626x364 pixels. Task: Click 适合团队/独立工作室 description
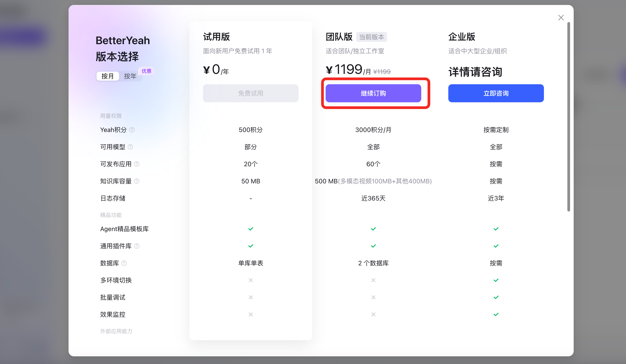point(355,51)
